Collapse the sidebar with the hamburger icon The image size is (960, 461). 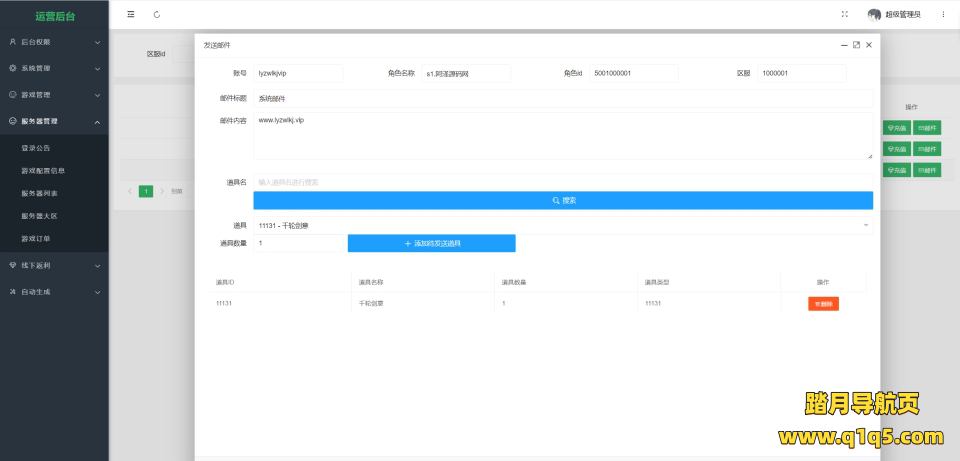131,14
